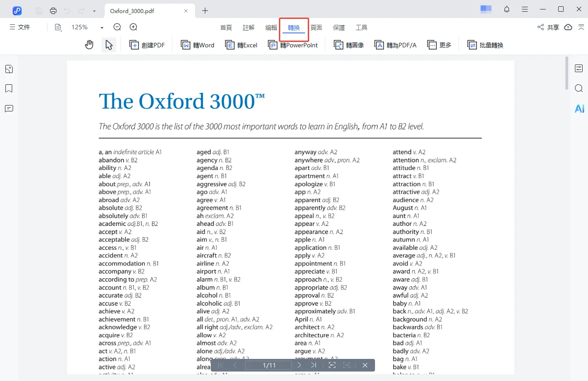Open the comments panel in left sidebar
The width and height of the screenshot is (588, 381).
pos(9,109)
